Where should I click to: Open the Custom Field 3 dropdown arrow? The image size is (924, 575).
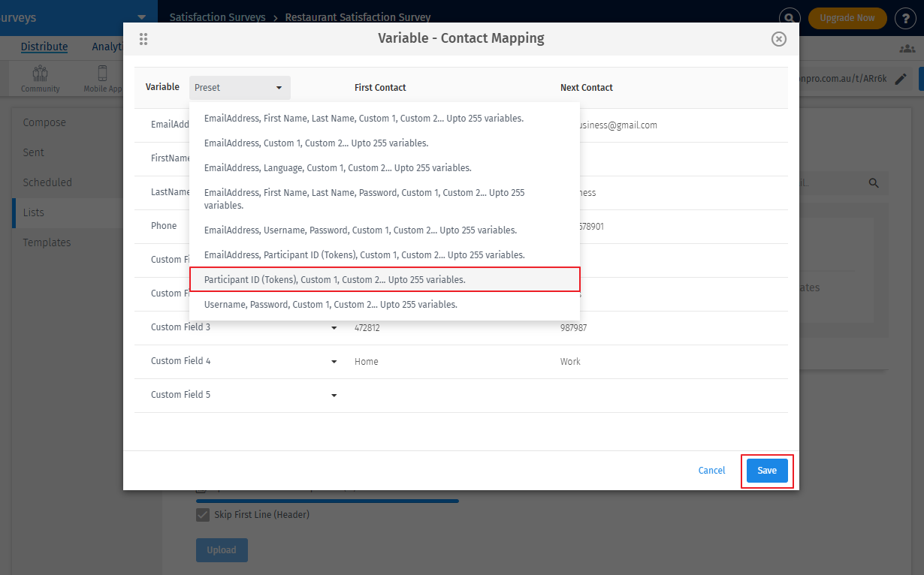click(334, 328)
